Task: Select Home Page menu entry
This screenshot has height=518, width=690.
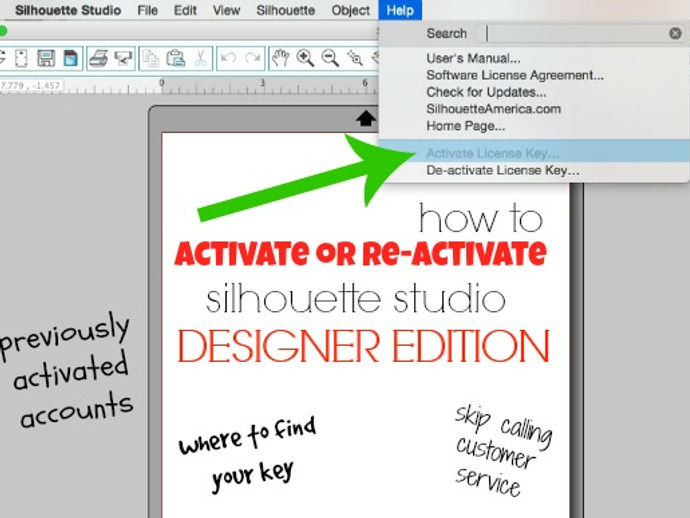Action: tap(534, 126)
